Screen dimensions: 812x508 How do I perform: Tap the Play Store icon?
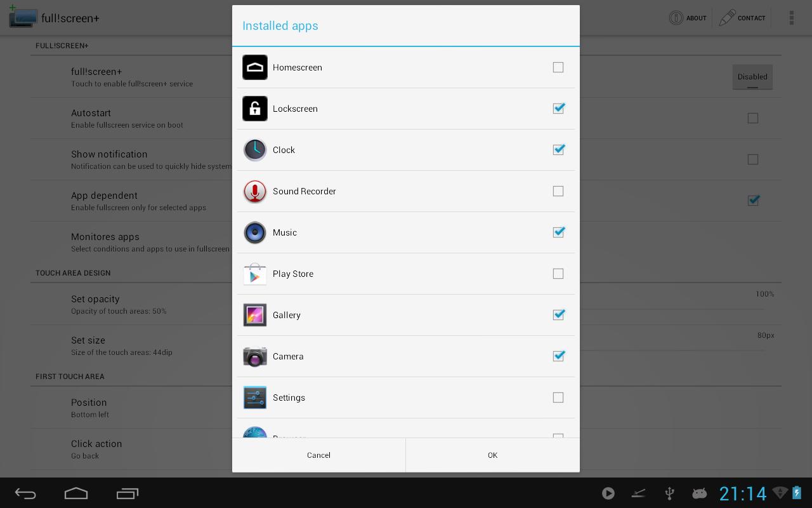(254, 274)
